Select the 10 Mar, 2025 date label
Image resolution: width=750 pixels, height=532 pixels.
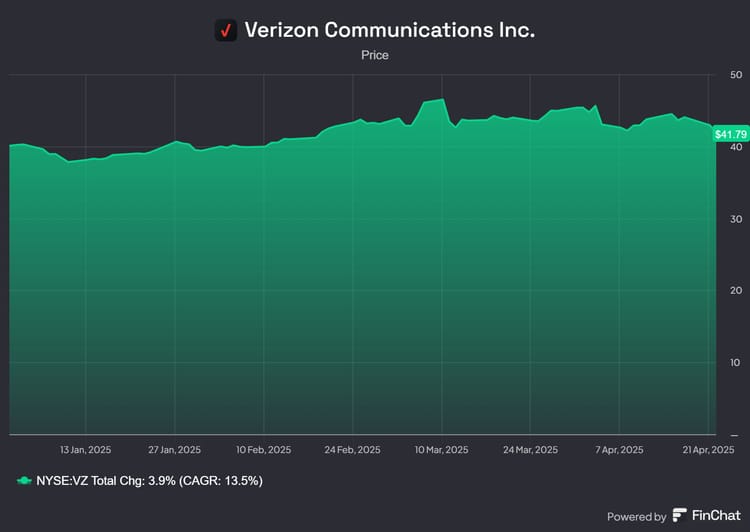(442, 450)
